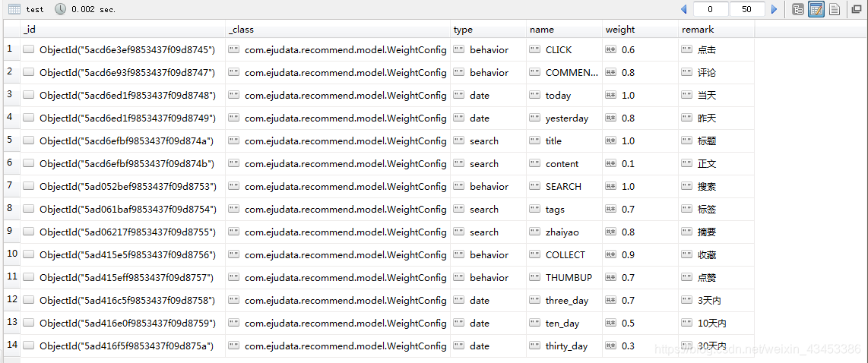Click document icon beside ObjectId ending 875a
The image size is (868, 363).
coord(29,346)
